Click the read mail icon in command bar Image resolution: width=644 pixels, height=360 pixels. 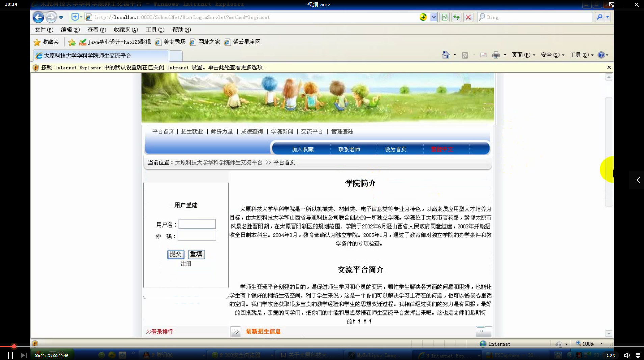coord(483,55)
